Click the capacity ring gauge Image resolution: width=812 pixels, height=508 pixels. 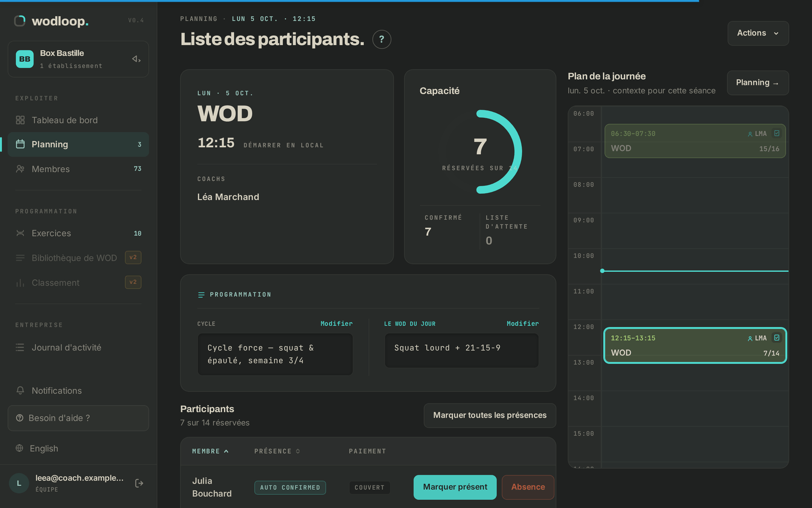(x=480, y=152)
